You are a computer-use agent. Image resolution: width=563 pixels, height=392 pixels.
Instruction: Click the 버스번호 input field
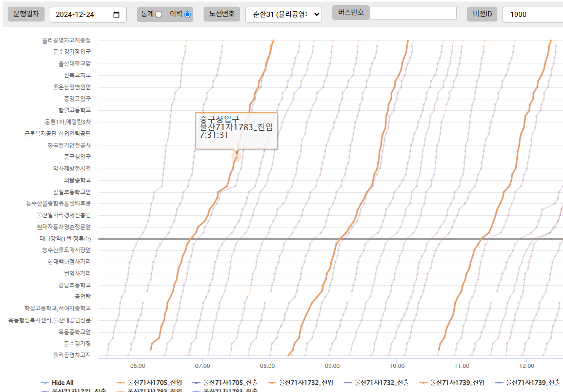click(413, 13)
